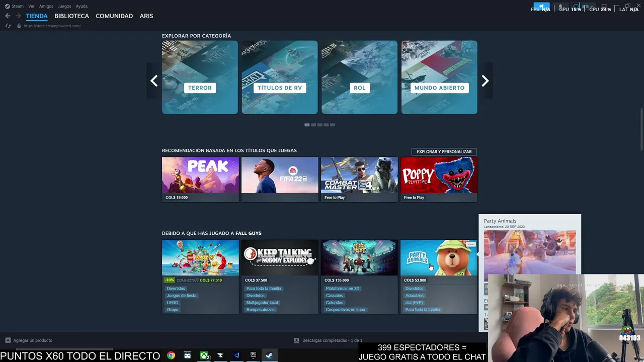Open the ROL category card
The height and width of the screenshot is (362, 644).
359,77
